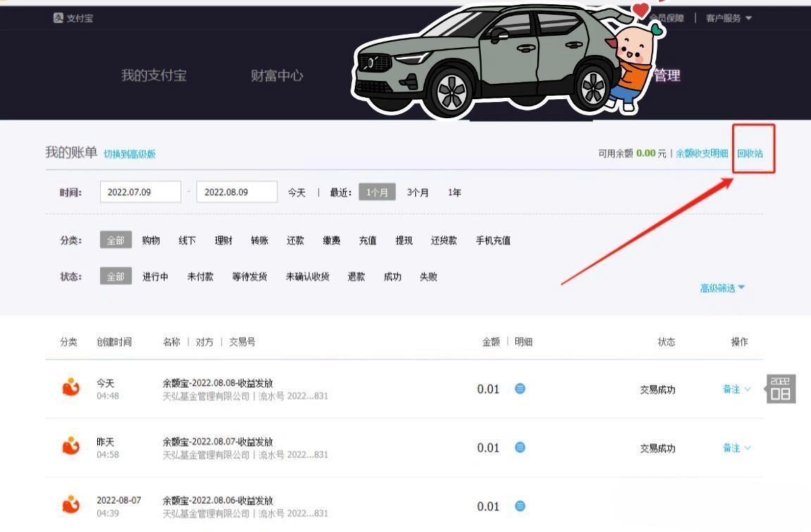811x532 pixels.
Task: Click the 交易号 column header
Action: pyautogui.click(x=242, y=342)
